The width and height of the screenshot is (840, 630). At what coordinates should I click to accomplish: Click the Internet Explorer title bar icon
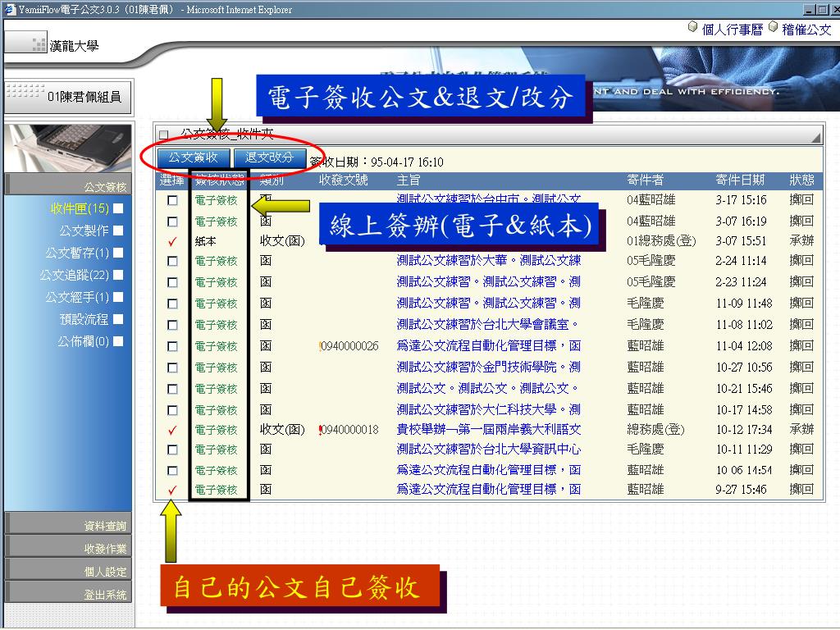coord(9,9)
